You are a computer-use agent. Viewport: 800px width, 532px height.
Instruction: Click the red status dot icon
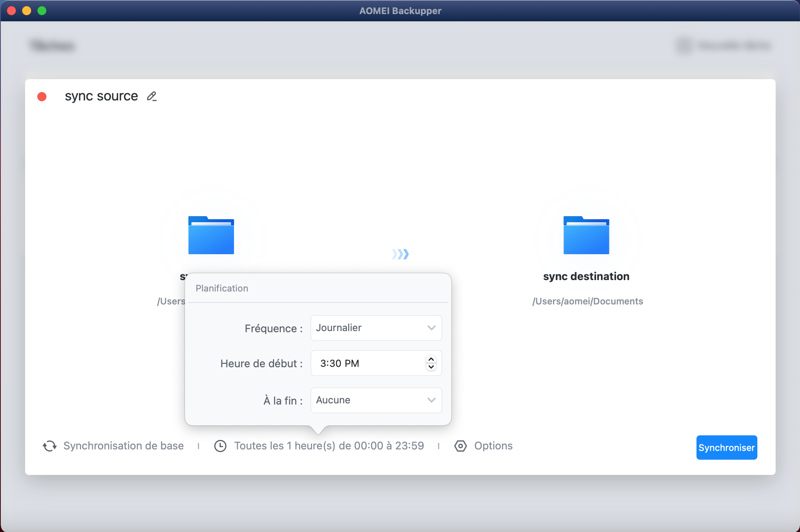tap(42, 97)
